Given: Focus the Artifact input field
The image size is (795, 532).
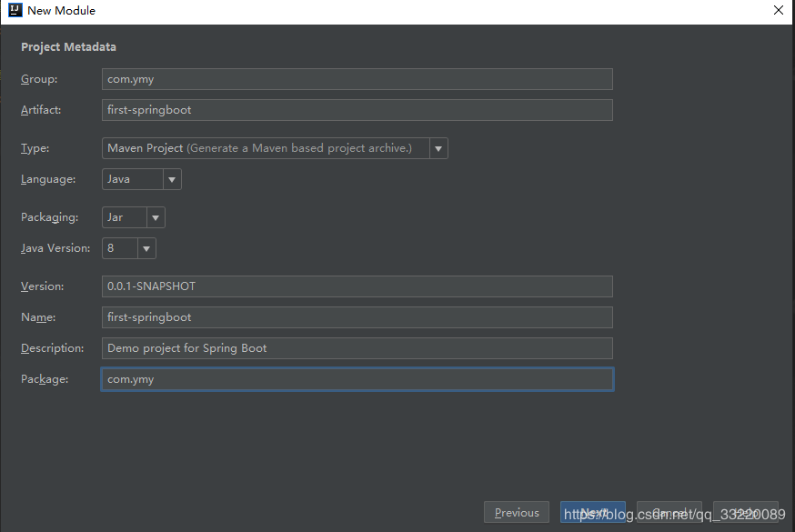Looking at the screenshot, I should point(357,110).
